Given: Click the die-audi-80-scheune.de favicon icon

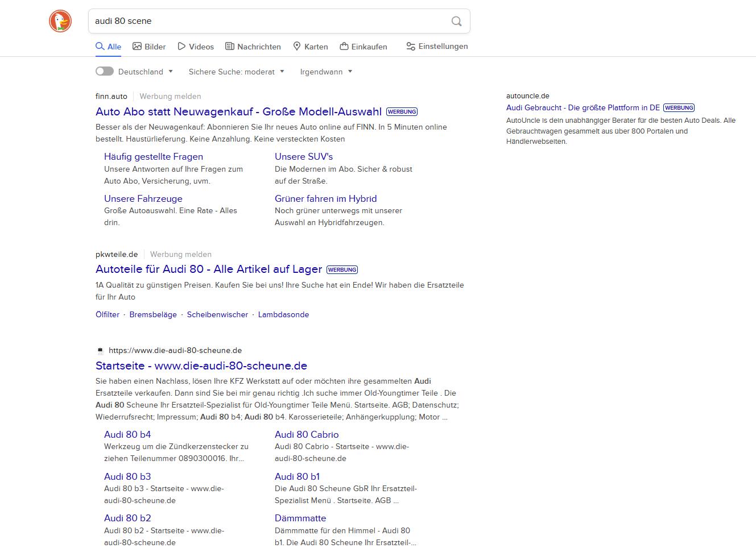Looking at the screenshot, I should pos(101,351).
